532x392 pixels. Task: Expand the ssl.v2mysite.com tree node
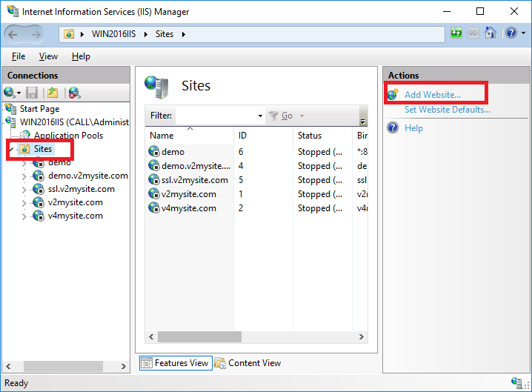pos(24,189)
